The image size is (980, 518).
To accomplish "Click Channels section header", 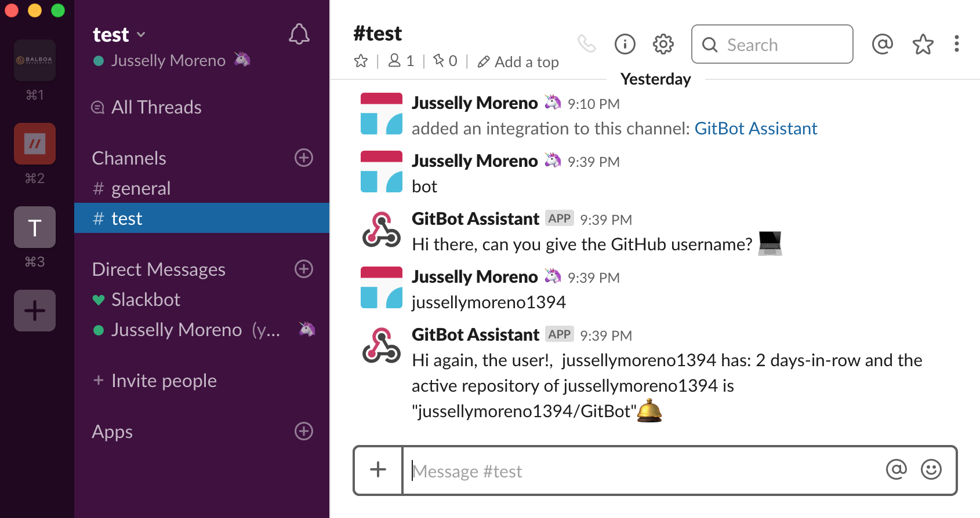I will click(129, 158).
